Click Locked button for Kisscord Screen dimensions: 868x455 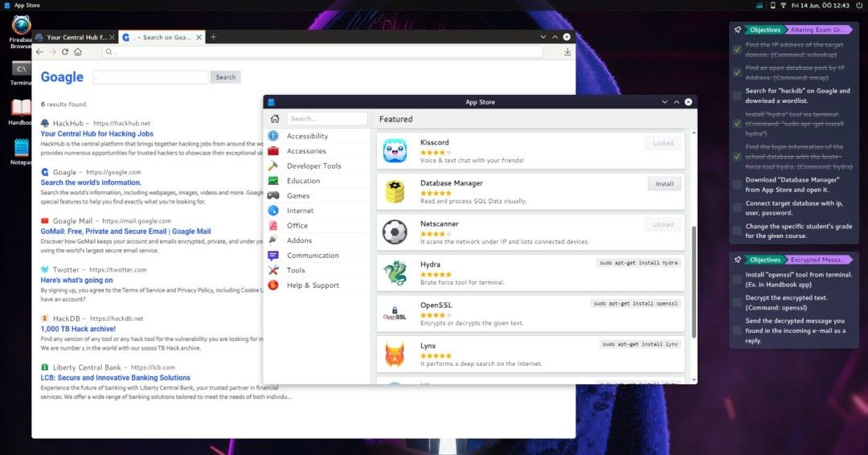tap(662, 143)
